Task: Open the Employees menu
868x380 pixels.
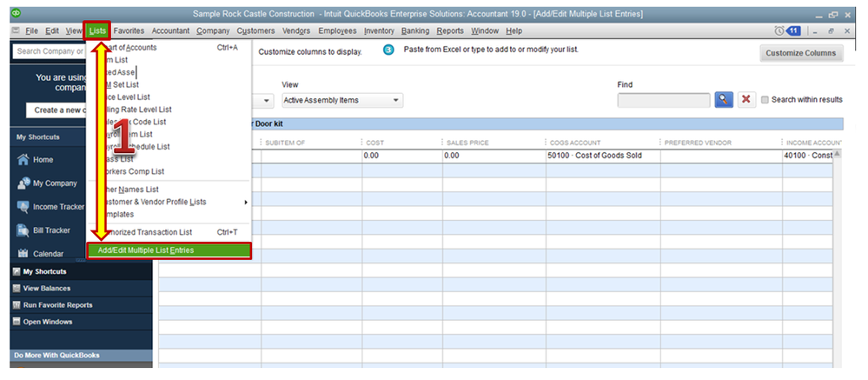Action: (337, 31)
